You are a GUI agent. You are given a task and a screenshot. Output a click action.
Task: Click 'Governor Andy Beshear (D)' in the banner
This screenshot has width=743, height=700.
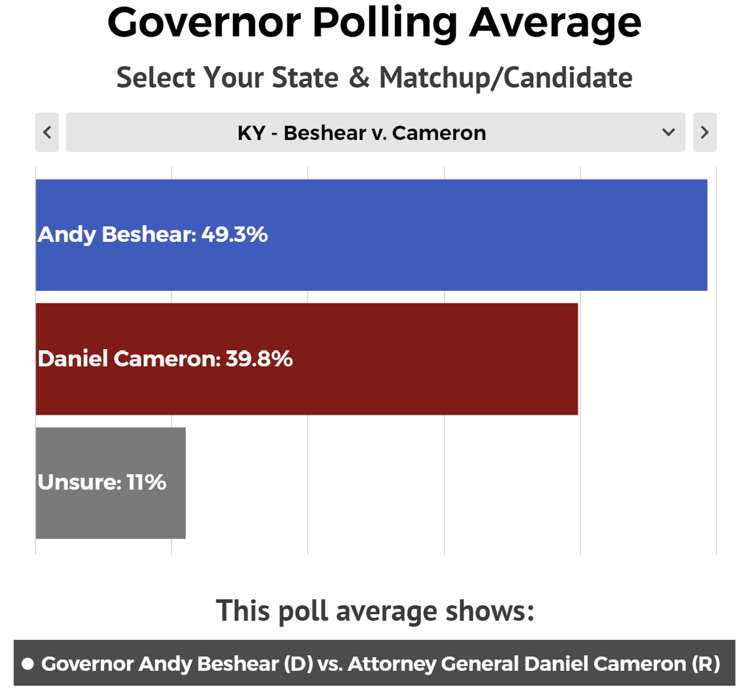tap(177, 663)
